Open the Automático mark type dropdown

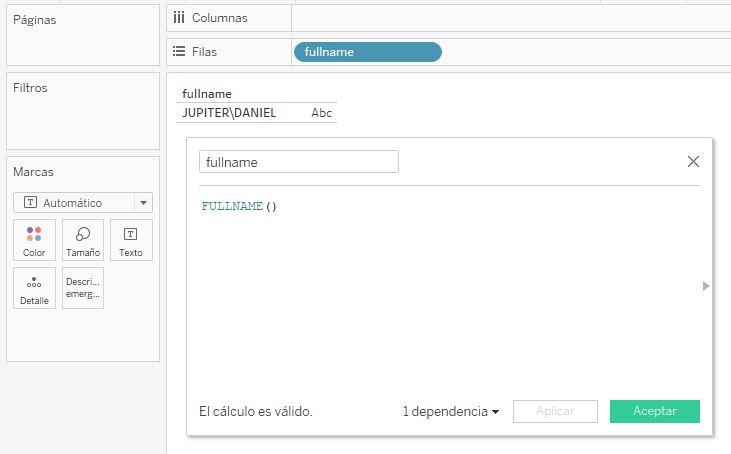pos(82,203)
